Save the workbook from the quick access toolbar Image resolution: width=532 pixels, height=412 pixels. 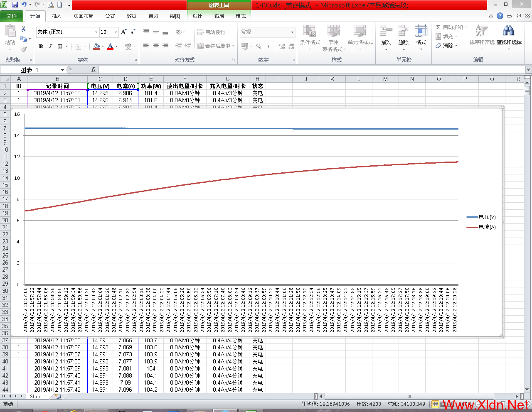point(15,5)
